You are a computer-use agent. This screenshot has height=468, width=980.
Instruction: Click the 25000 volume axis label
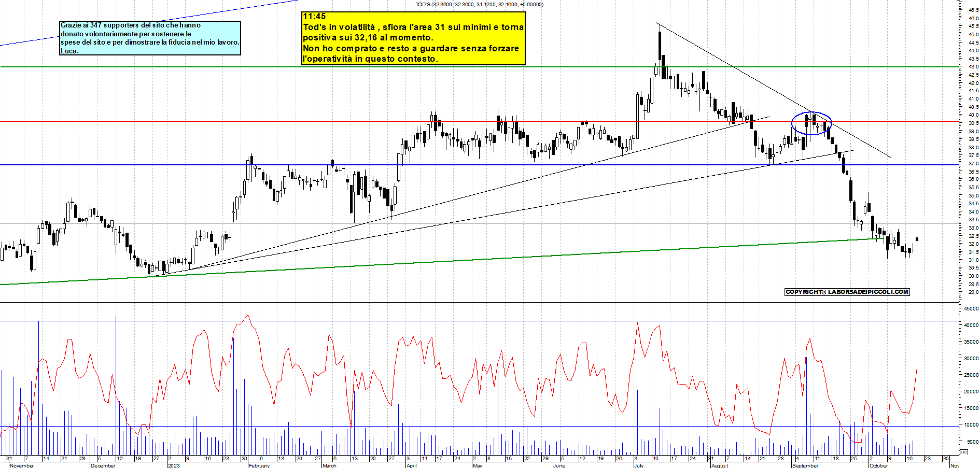click(971, 375)
